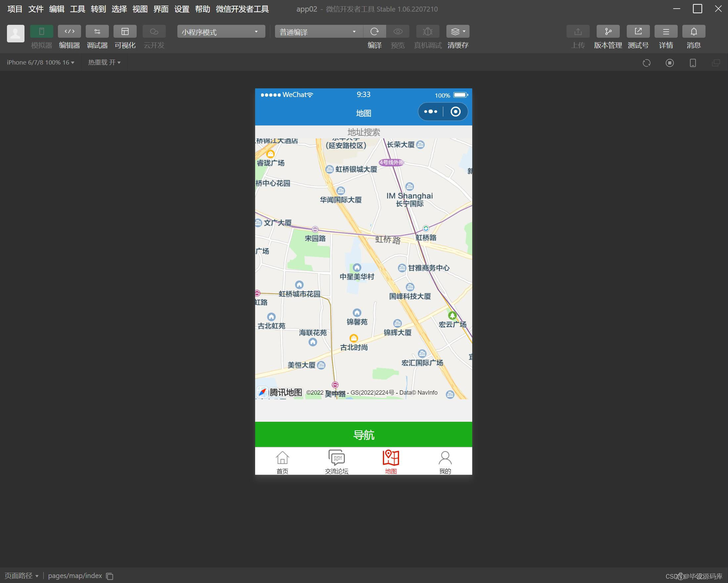Viewport: 728px width, 583px height.
Task: Open version management branch icon
Action: 608,31
